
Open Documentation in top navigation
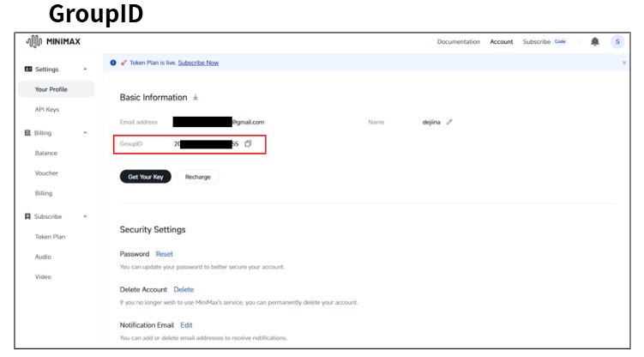click(x=459, y=41)
